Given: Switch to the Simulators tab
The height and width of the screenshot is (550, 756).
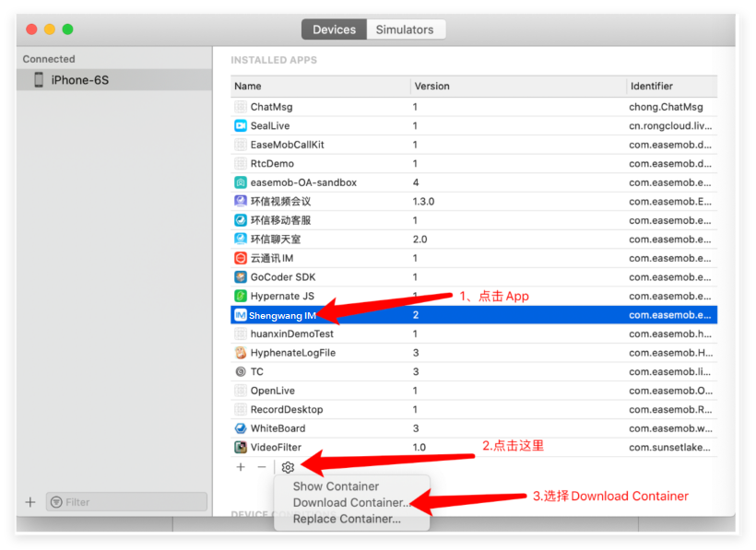Looking at the screenshot, I should 405,29.
